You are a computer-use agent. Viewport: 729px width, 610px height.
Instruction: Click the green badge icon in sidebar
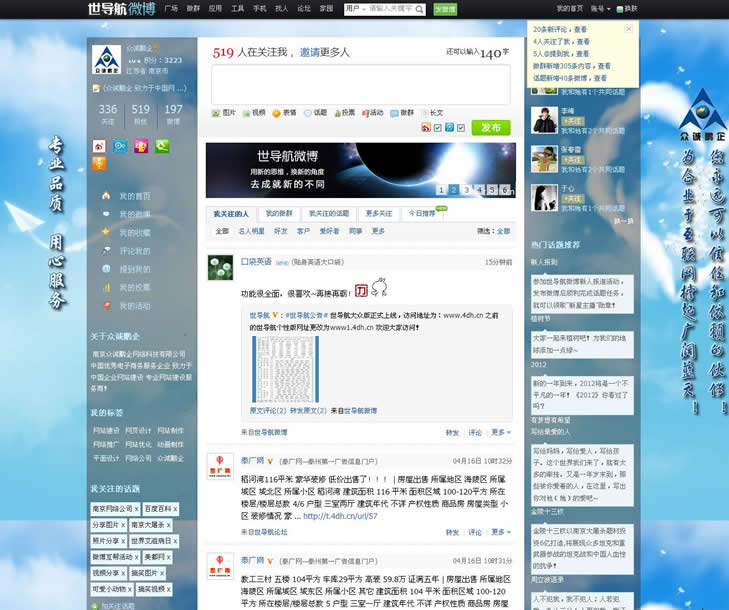coord(162,146)
